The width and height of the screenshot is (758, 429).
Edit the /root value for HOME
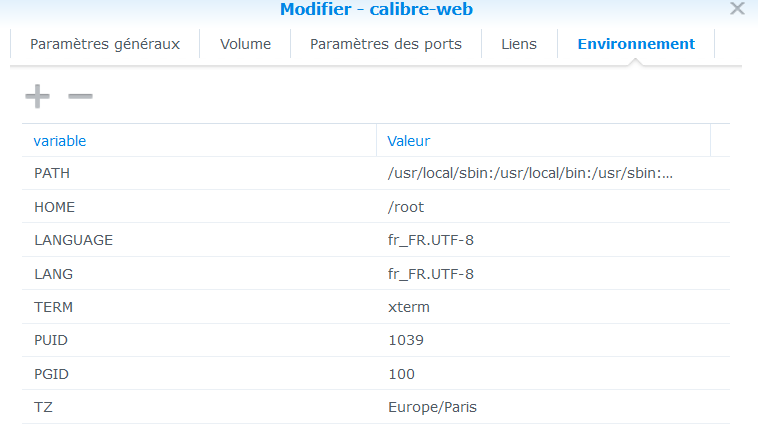[x=406, y=207]
